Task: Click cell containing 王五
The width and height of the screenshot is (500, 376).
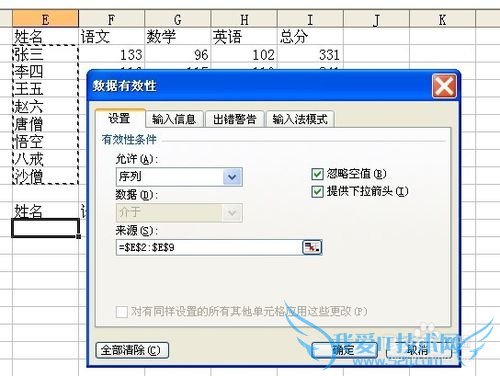Action: click(x=45, y=89)
